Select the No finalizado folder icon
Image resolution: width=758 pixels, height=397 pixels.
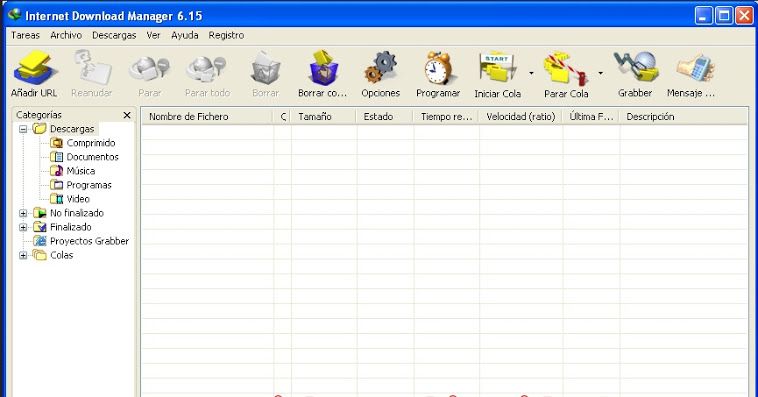pyautogui.click(x=40, y=213)
